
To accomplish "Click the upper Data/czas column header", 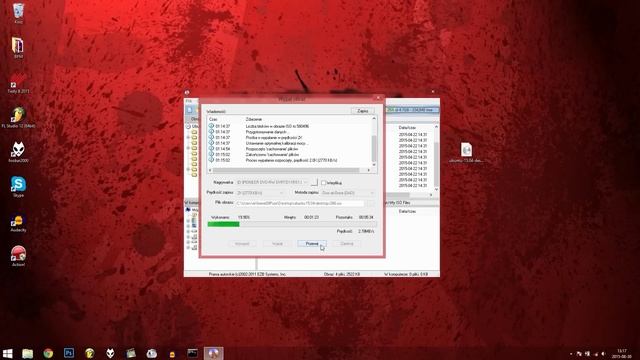I will 407,128.
